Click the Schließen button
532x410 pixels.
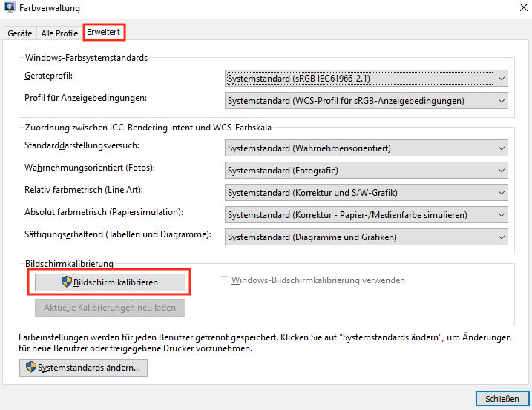point(502,399)
